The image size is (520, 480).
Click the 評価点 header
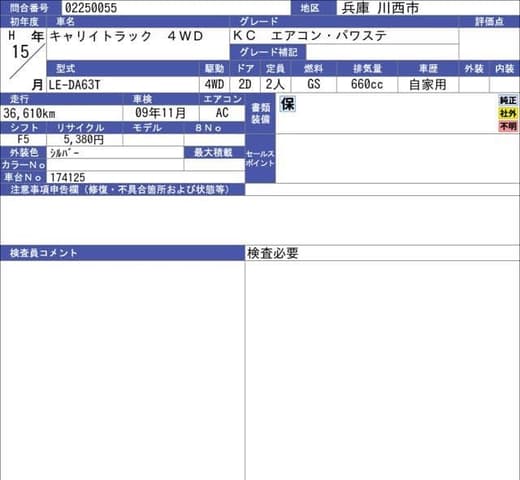click(x=489, y=22)
